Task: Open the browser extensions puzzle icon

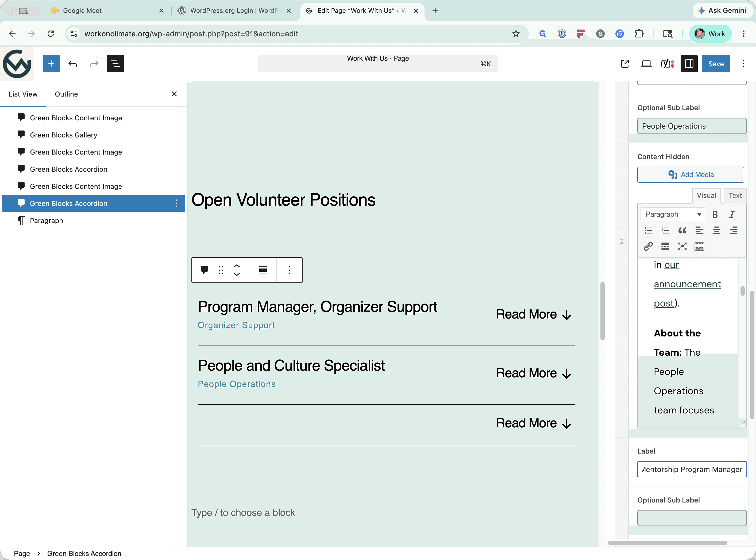Action: click(x=639, y=33)
